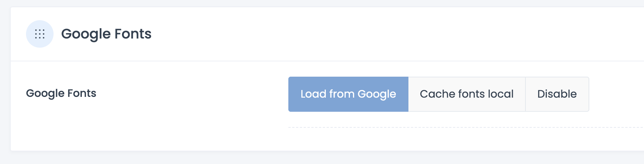Click the bold Google Fonts row label
This screenshot has height=164, width=644.
point(61,93)
